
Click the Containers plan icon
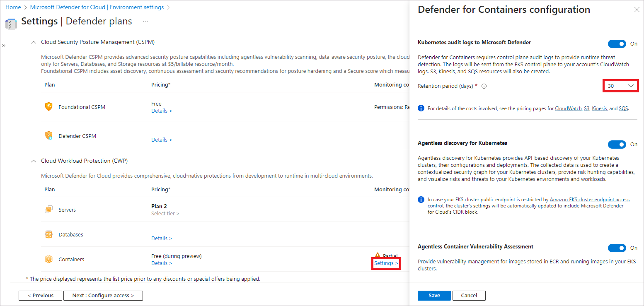tap(48, 259)
